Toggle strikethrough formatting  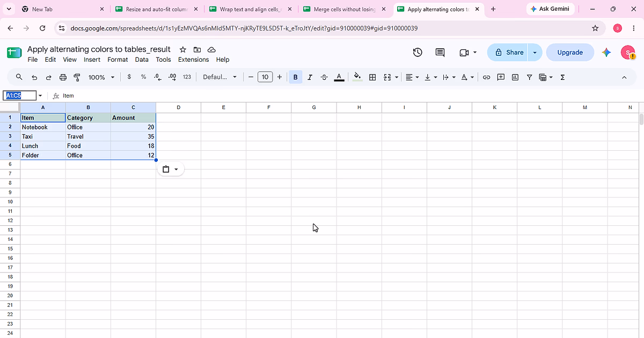pos(324,77)
